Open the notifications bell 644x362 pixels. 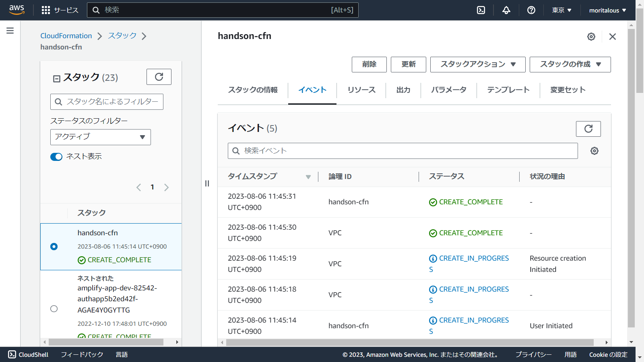pyautogui.click(x=506, y=10)
